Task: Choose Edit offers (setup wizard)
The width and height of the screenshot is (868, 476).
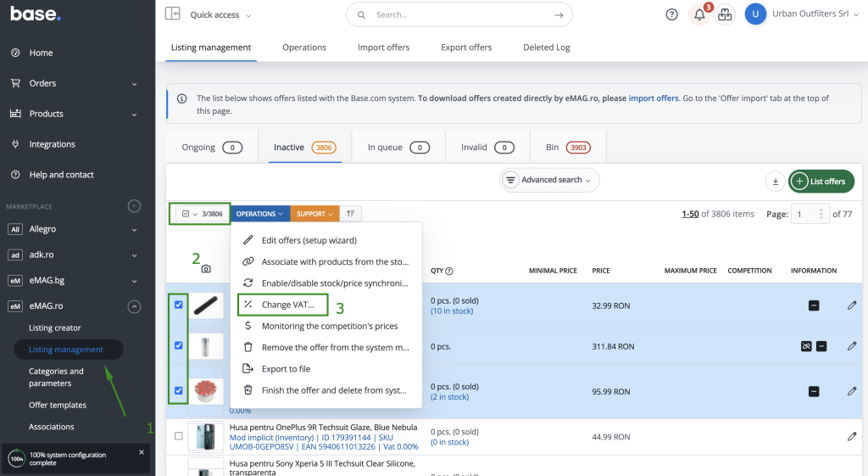Action: (x=309, y=240)
